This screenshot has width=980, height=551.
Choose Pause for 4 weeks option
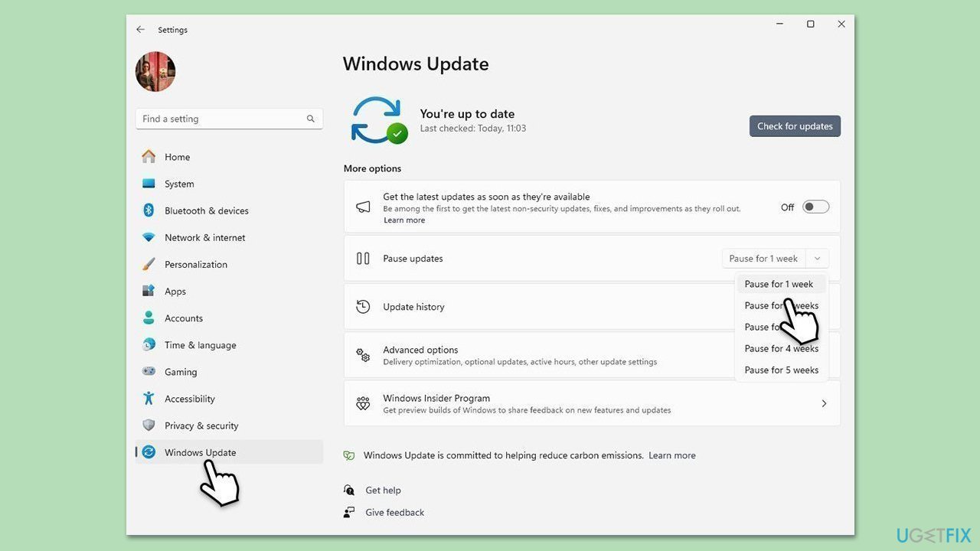781,348
